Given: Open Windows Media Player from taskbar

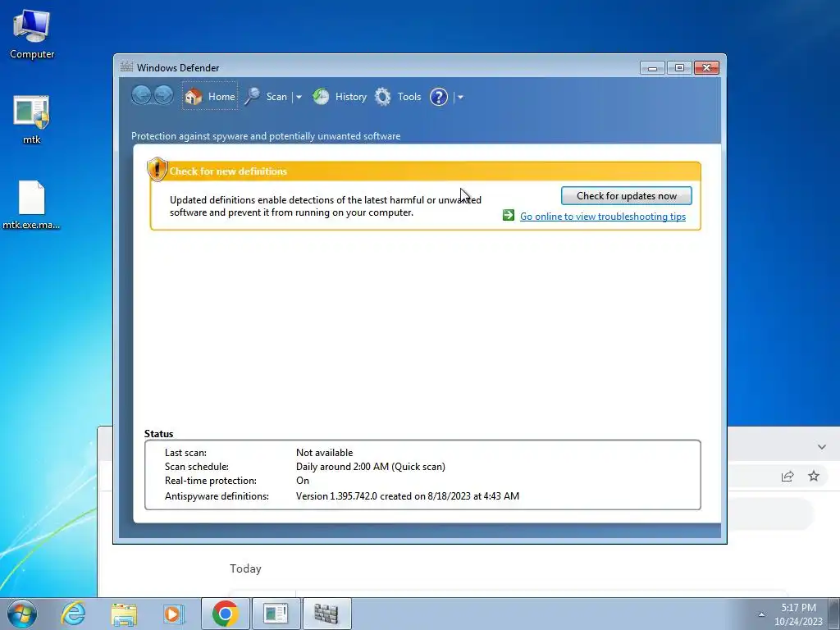Looking at the screenshot, I should 174,614.
